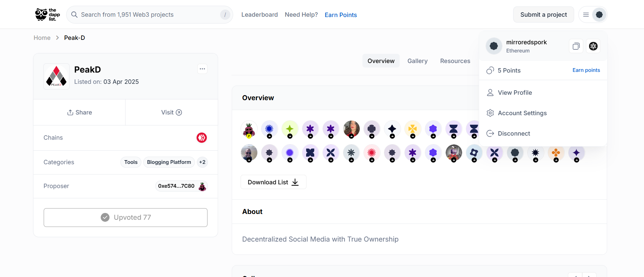Click the woman photo upvoter avatar
The width and height of the screenshot is (644, 277).
pyautogui.click(x=351, y=129)
